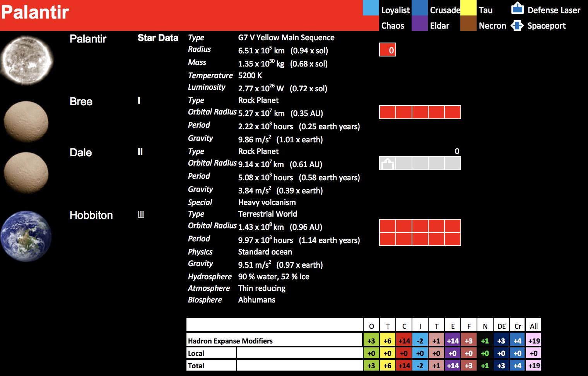
Task: Select the 'Dale' planet name
Action: [x=80, y=152]
